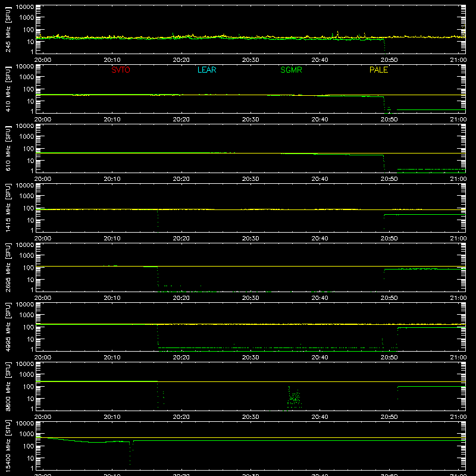Click the 10000 y-tick of the 8800 MHz plot
This screenshot has height=476, width=476.
click(25, 364)
